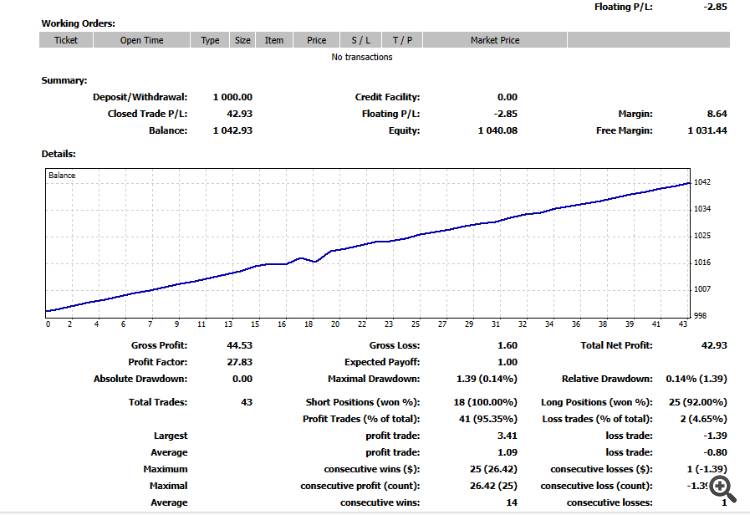Click the Relative Drawdown value 0.14% (1.39)
This screenshot has width=750, height=515.
[x=696, y=379]
